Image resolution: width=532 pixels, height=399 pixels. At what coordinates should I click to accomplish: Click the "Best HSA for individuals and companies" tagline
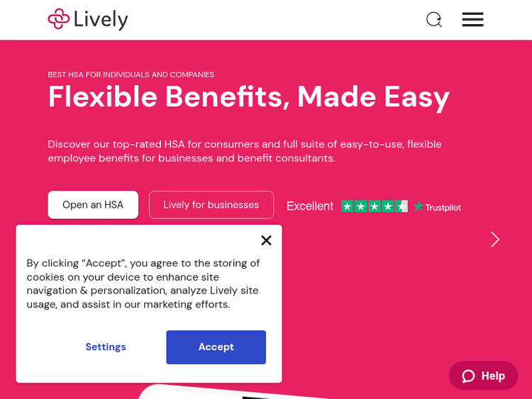131,74
